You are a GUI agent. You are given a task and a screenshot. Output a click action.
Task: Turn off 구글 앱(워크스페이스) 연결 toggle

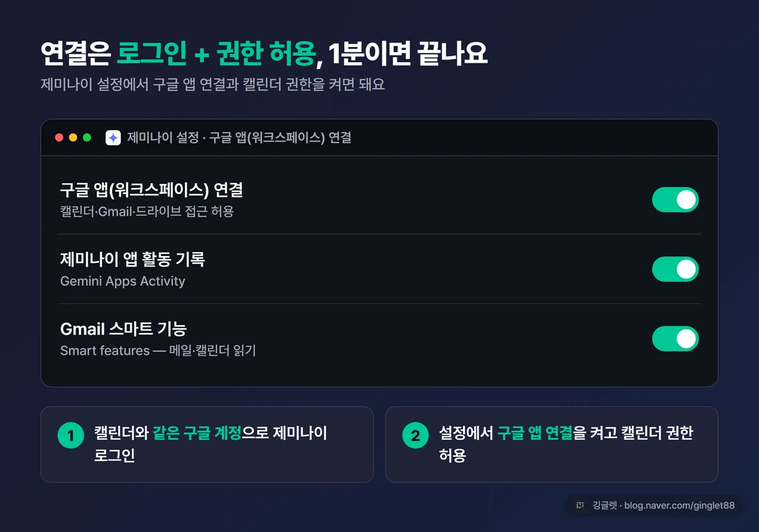tap(675, 200)
